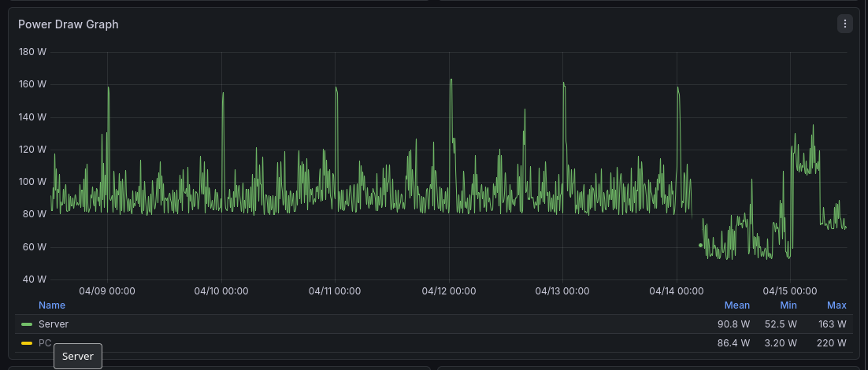Click the Power Draw Graph panel title
The height and width of the screenshot is (370, 868).
pos(69,24)
